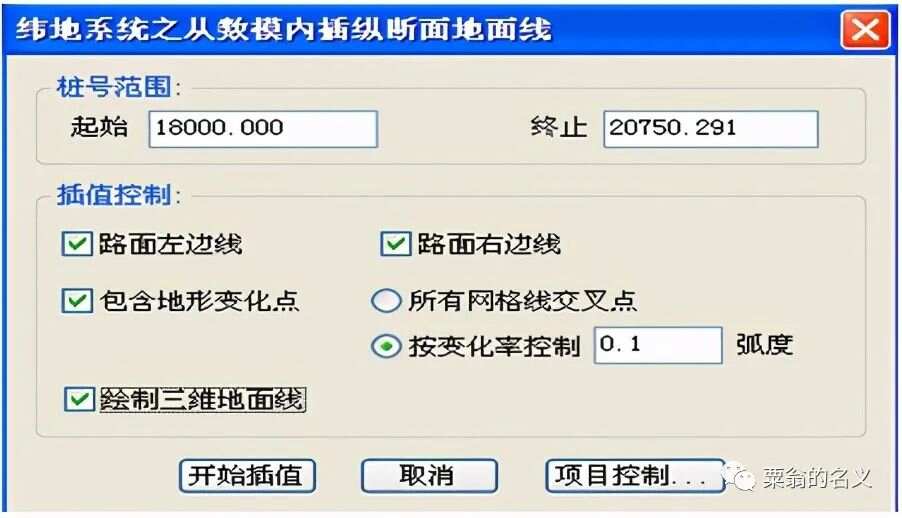Close the 纬地系统 interpolation dialog
Viewport: 902px width, 518px height.
[865, 29]
